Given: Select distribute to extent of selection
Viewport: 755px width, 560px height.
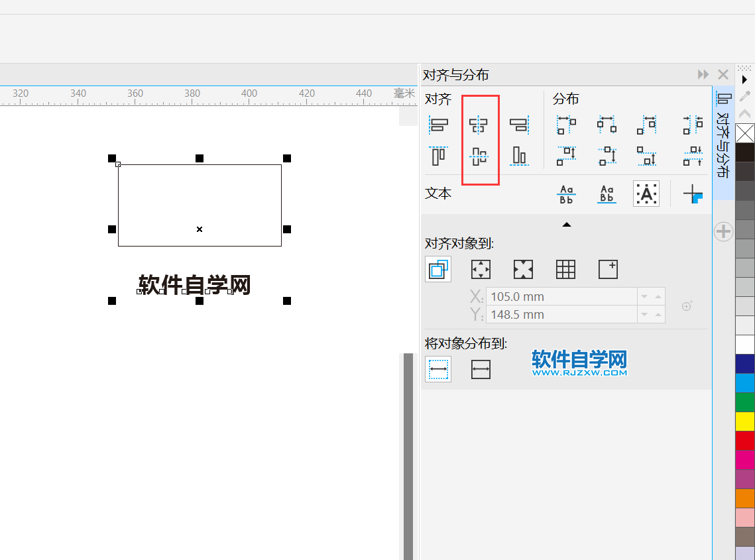Looking at the screenshot, I should 438,369.
